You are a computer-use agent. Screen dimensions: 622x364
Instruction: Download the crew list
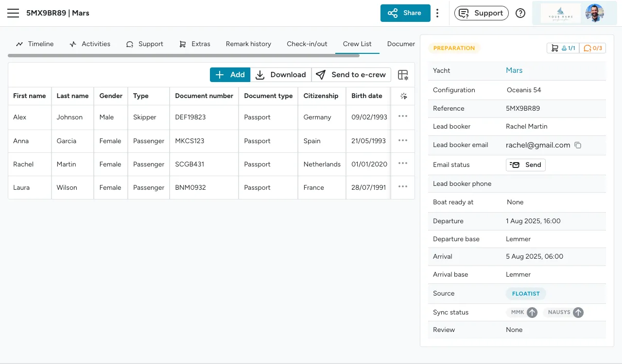[281, 75]
